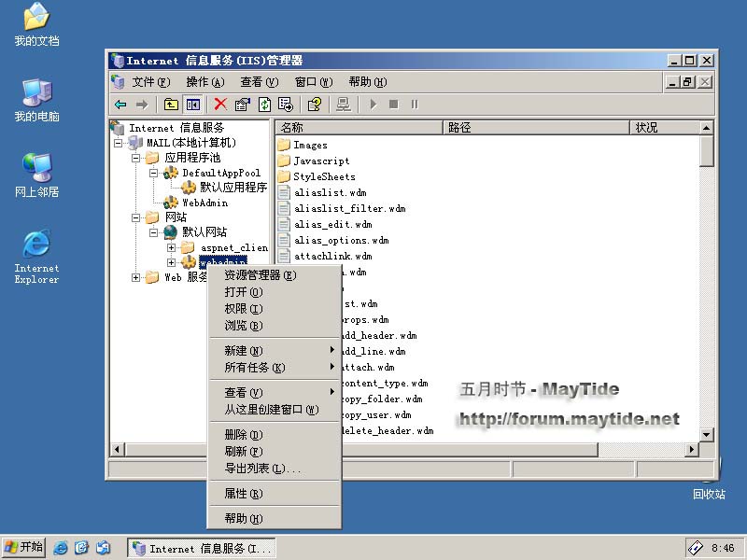Viewport: 747px width, 560px height.
Task: Open Properties from the toolbar icon
Action: tap(243, 105)
